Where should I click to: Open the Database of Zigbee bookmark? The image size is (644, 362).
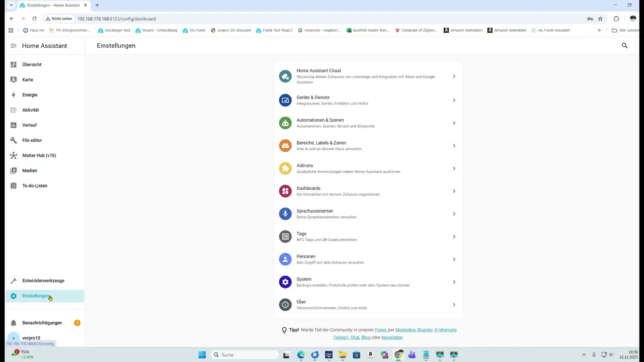[416, 30]
